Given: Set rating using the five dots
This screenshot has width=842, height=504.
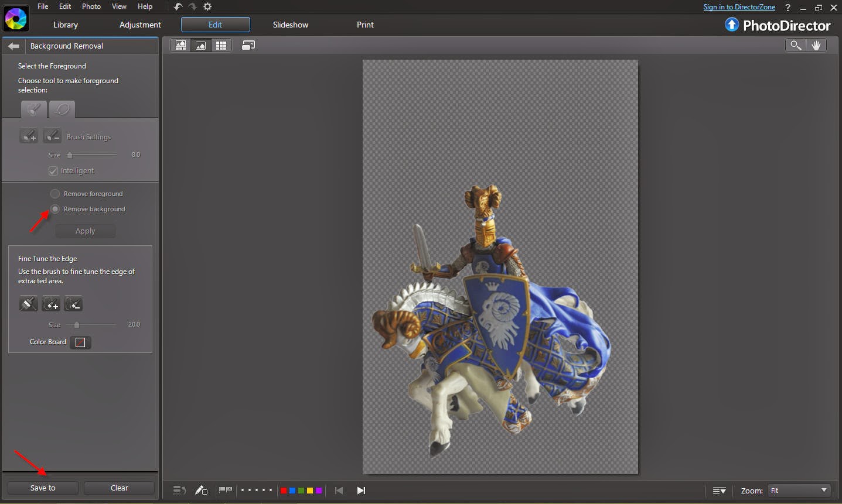Looking at the screenshot, I should (x=257, y=490).
